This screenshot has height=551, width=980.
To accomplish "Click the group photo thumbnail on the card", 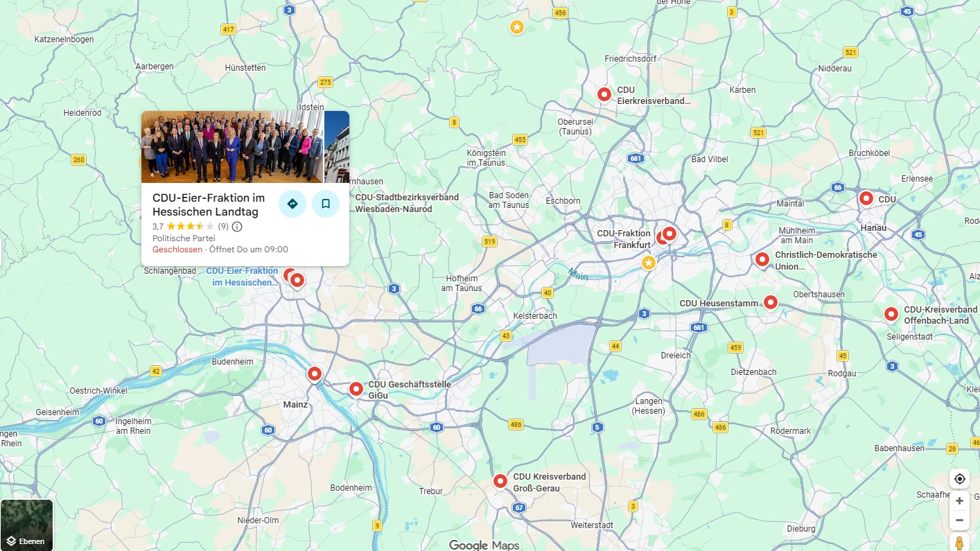I will coord(231,146).
